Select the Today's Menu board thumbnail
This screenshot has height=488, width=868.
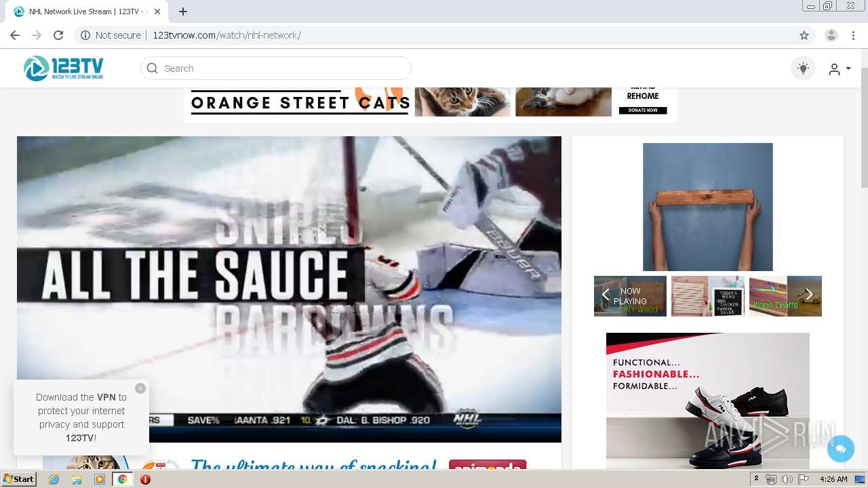(x=708, y=296)
